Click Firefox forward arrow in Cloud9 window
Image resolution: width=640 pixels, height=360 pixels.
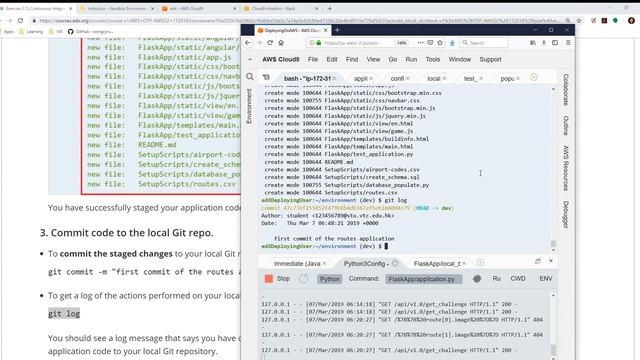(x=259, y=42)
